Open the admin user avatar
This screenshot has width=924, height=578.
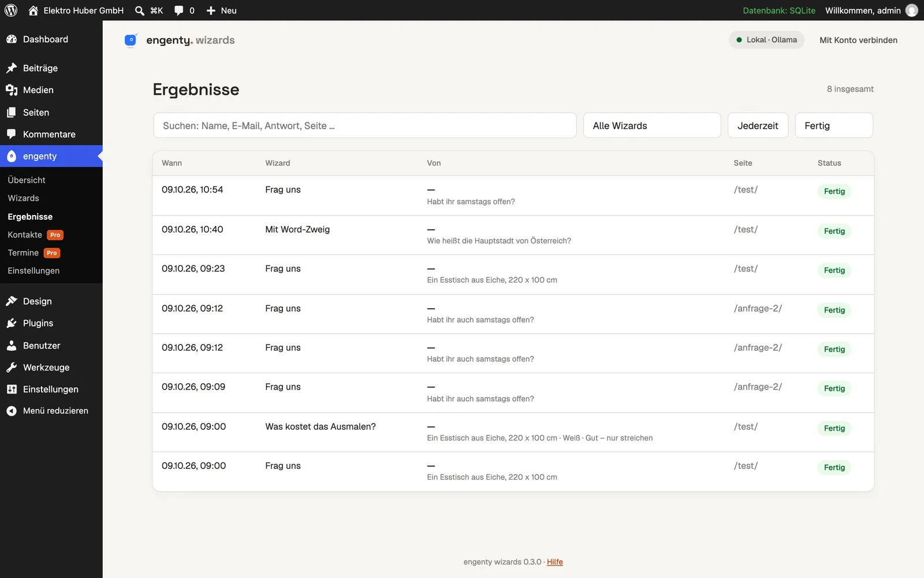tap(912, 10)
